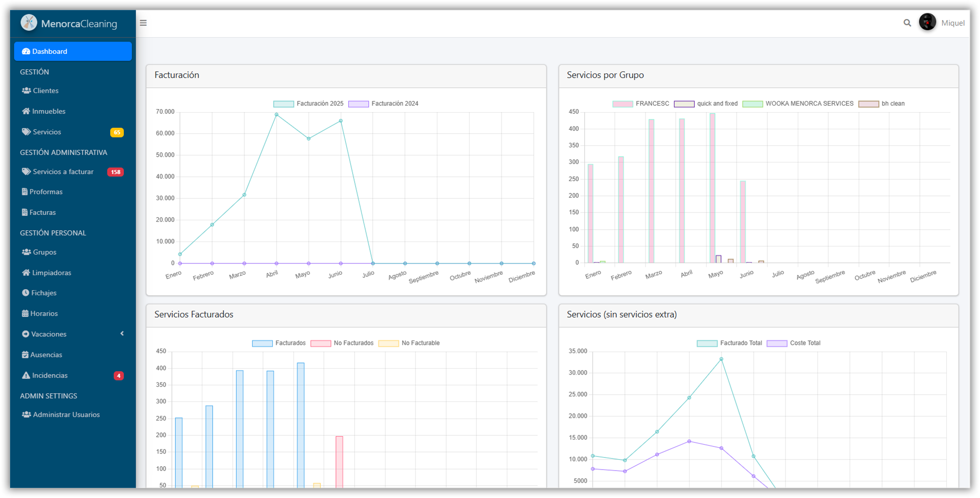Select the Incidencias warning triangle icon
The height and width of the screenshot is (498, 980).
click(x=26, y=376)
